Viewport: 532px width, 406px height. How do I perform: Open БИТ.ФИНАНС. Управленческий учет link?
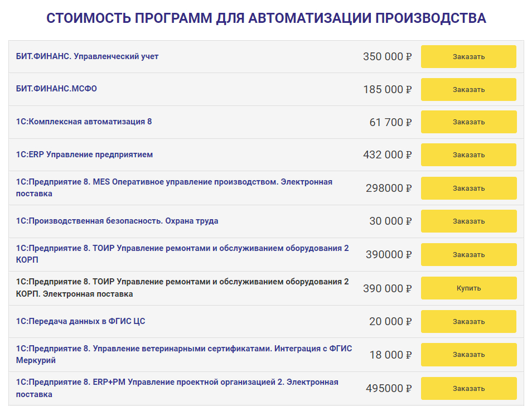click(88, 56)
